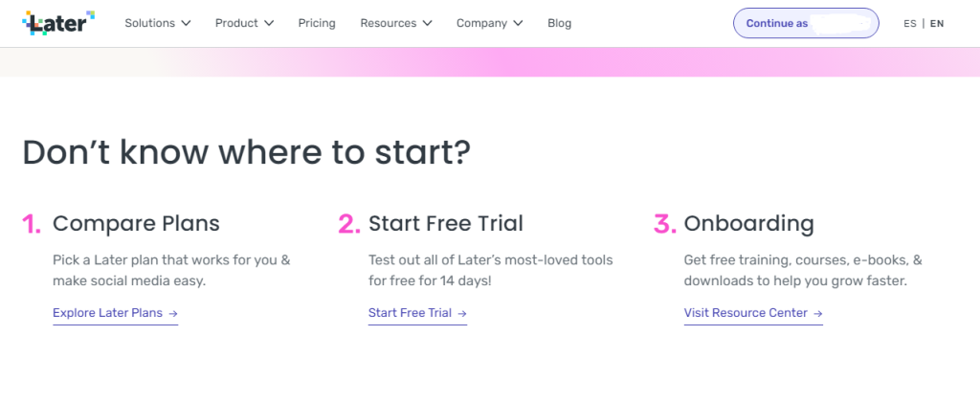Click the arrow icon after Start Free Trial
980x403 pixels.
(462, 314)
